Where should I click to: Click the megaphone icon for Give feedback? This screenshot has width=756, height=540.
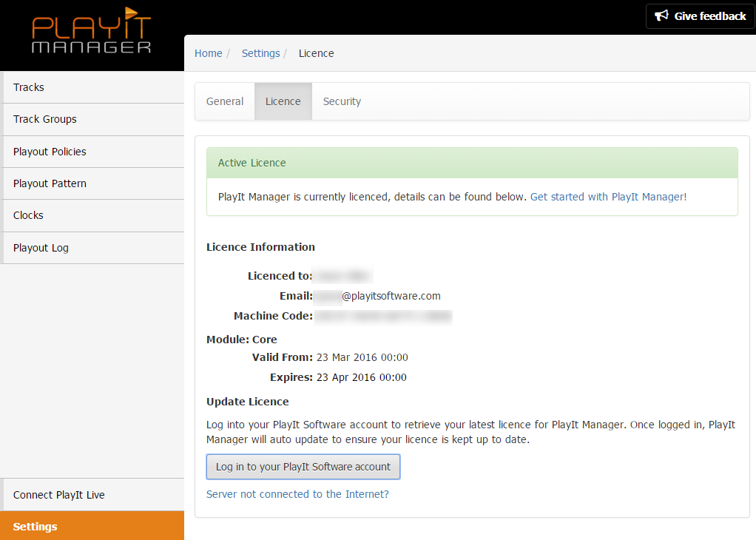coord(661,16)
